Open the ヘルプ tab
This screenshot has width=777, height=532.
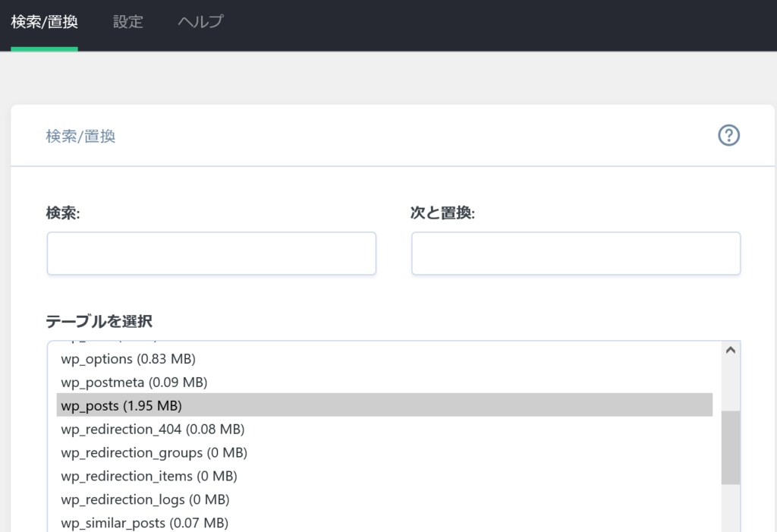200,22
